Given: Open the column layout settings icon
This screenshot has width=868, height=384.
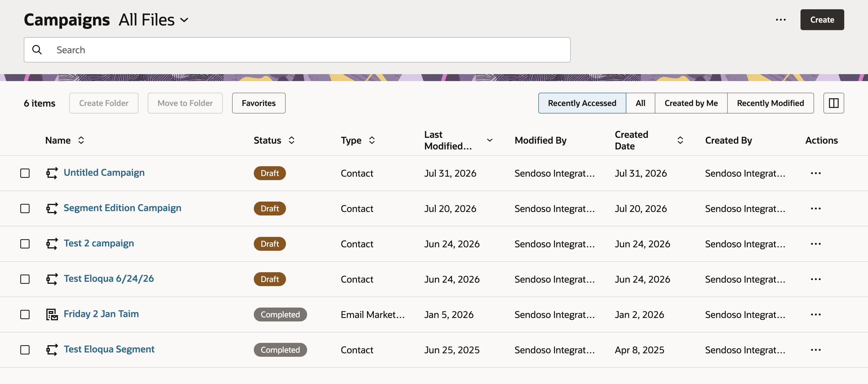Looking at the screenshot, I should [x=833, y=103].
